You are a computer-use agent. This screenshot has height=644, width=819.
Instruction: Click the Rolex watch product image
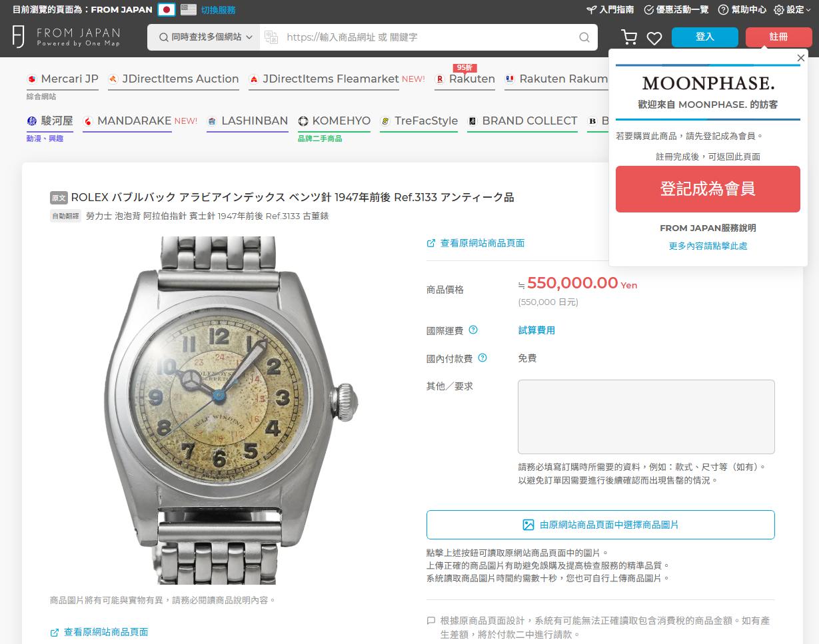(231, 410)
